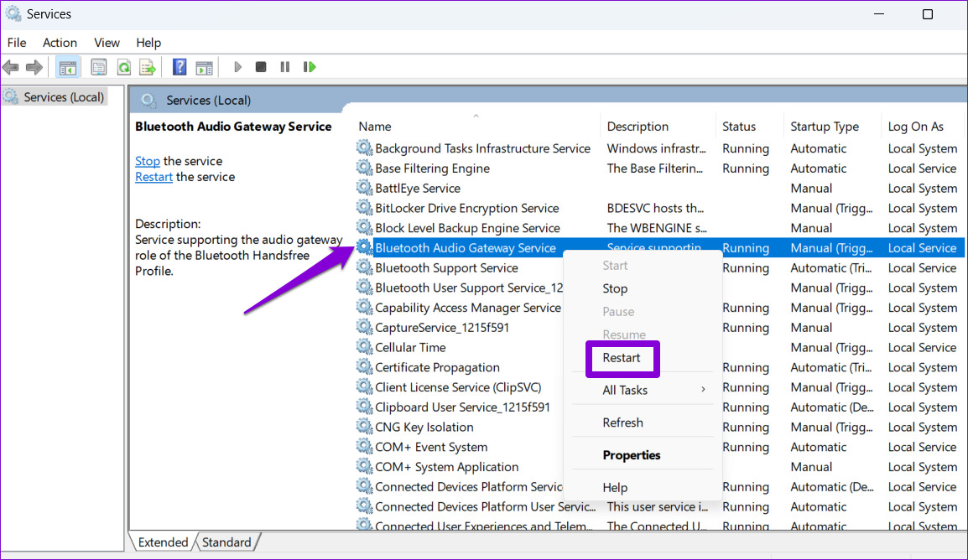Open the Action menu
Viewport: 968px width, 560px height.
(x=60, y=42)
